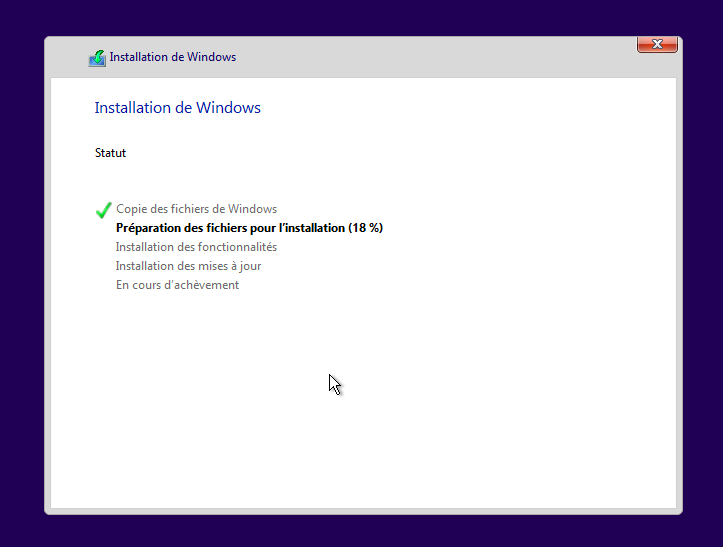Click the blue 'Installation de Windows' heading

[178, 108]
